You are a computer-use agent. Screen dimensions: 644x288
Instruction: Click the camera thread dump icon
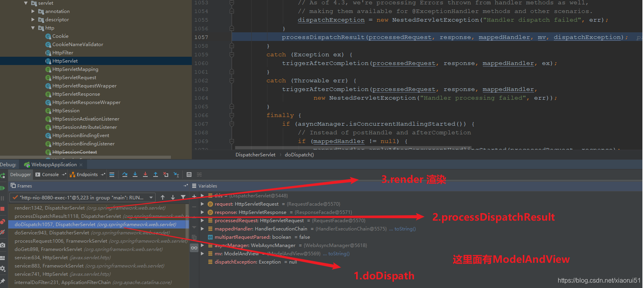(x=3, y=245)
